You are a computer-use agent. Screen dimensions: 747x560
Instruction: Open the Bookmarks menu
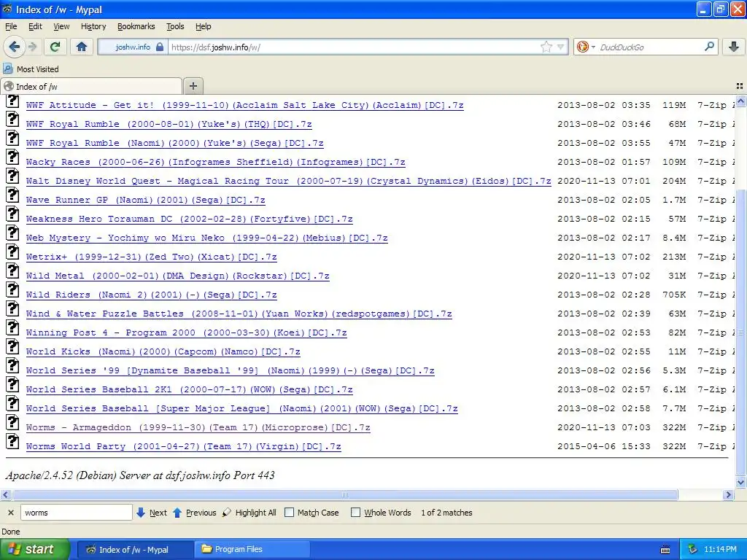(136, 26)
